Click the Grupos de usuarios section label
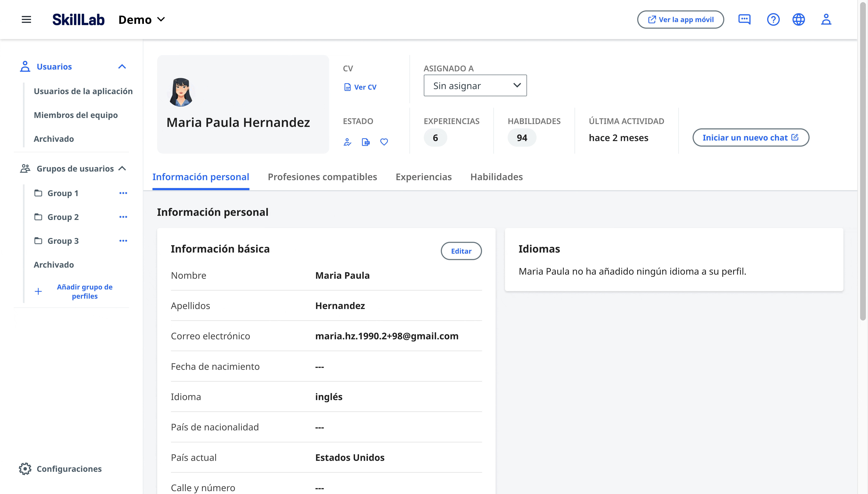868x494 pixels. (75, 169)
